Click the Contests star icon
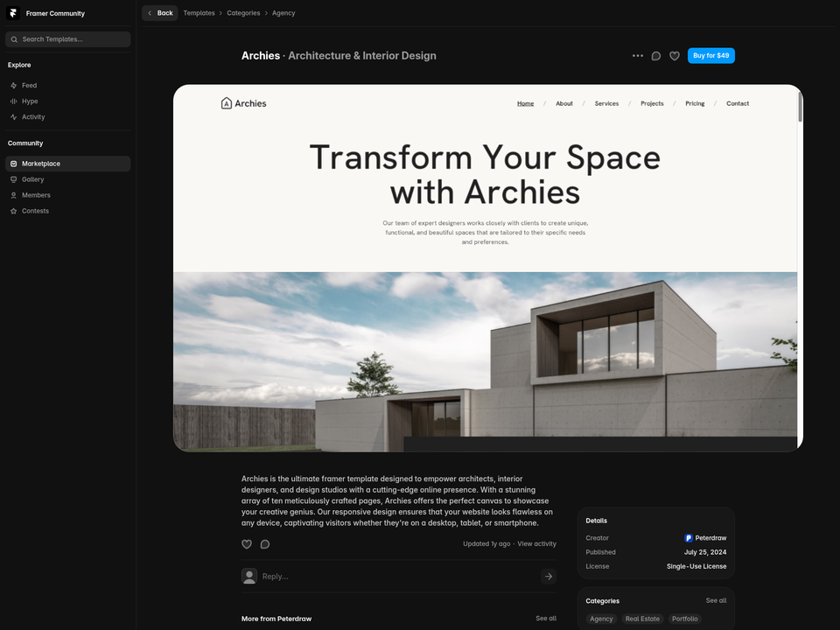 tap(14, 211)
